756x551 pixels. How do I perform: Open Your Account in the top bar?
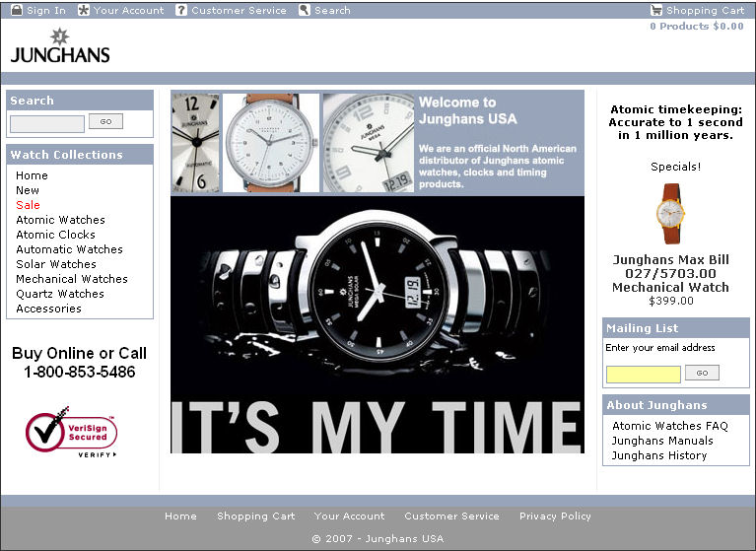pyautogui.click(x=129, y=10)
